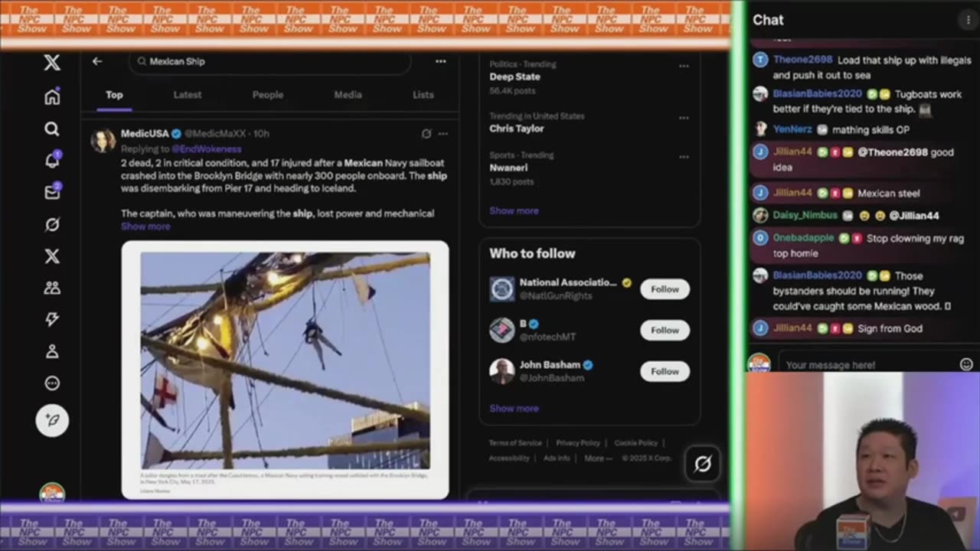This screenshot has width=980, height=551.
Task: Open Accessibility footer link
Action: pyautogui.click(x=509, y=458)
